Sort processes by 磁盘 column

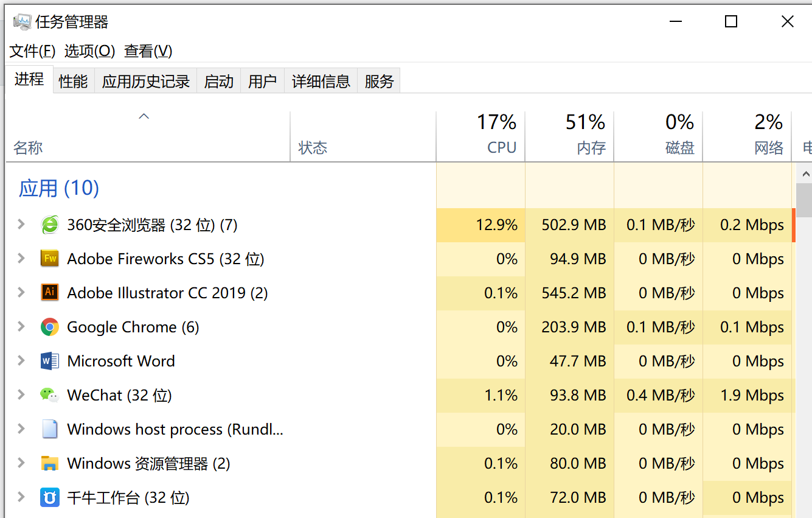(x=658, y=137)
